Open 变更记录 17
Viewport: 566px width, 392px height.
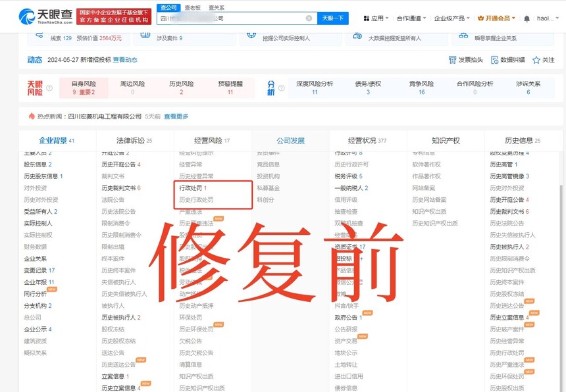tap(39, 270)
